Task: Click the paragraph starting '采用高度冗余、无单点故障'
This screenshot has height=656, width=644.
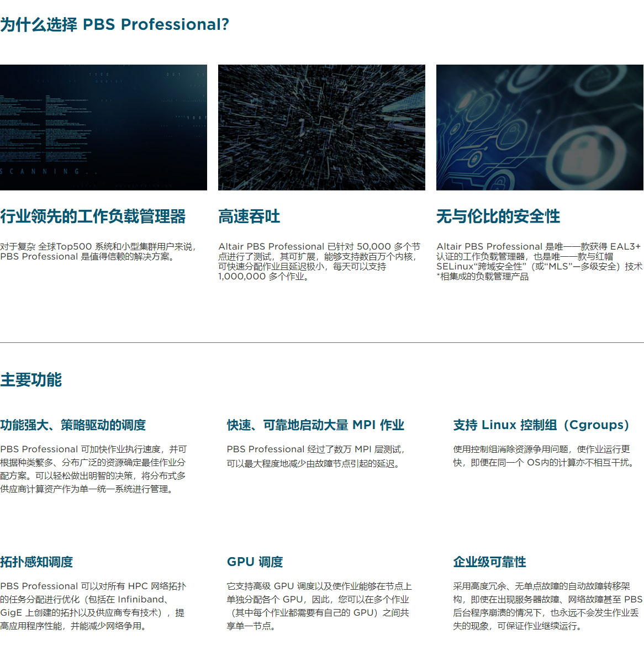Action: 548,606
